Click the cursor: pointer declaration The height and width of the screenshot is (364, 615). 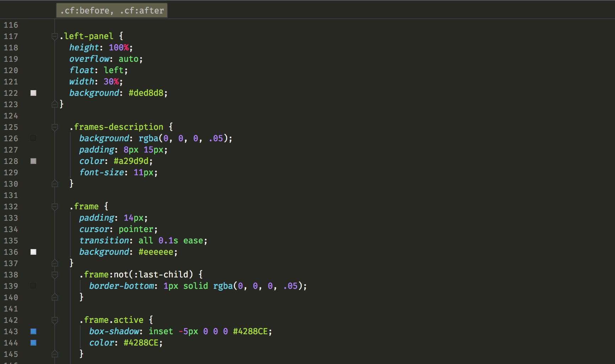tap(118, 229)
